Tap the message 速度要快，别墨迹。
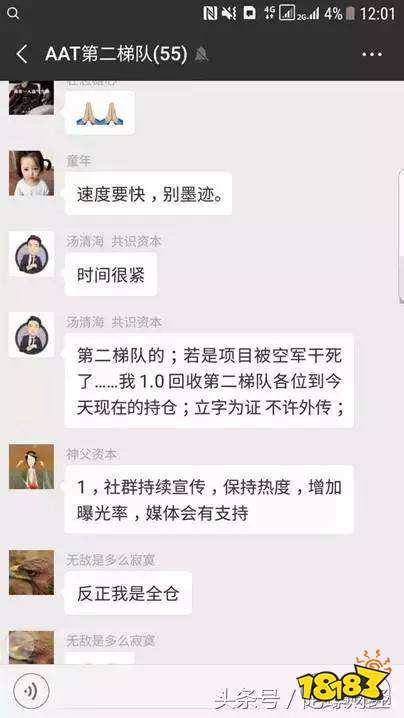This screenshot has width=404, height=718. coord(148,193)
